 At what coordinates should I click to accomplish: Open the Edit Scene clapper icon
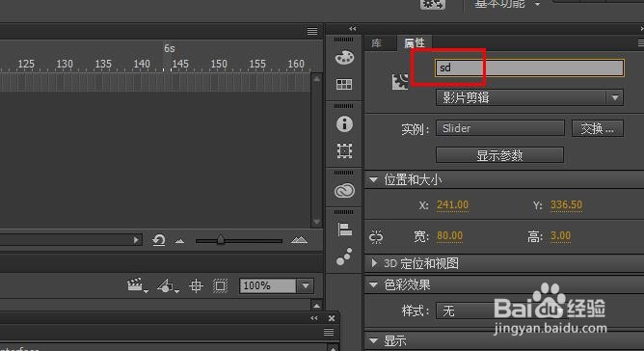pyautogui.click(x=136, y=285)
